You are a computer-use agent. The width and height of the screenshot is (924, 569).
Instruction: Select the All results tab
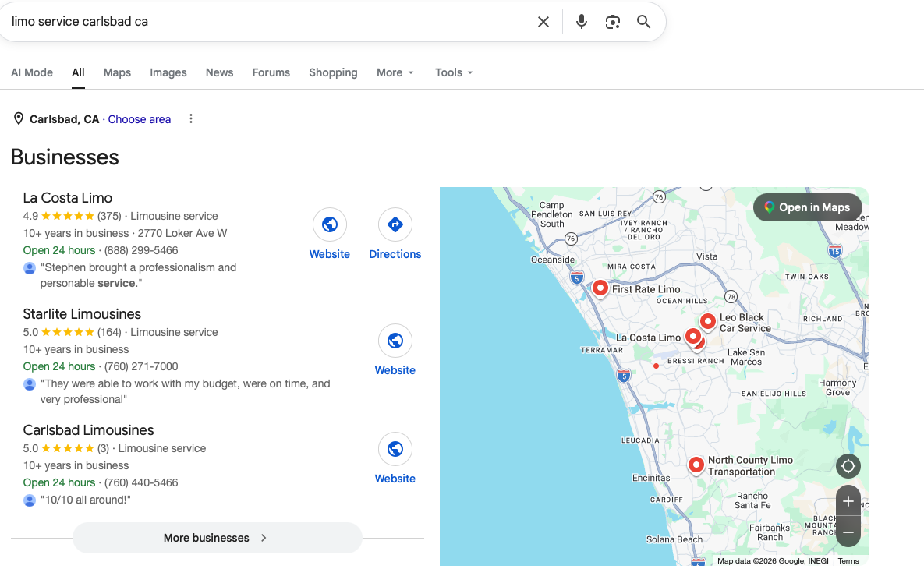[x=79, y=72]
